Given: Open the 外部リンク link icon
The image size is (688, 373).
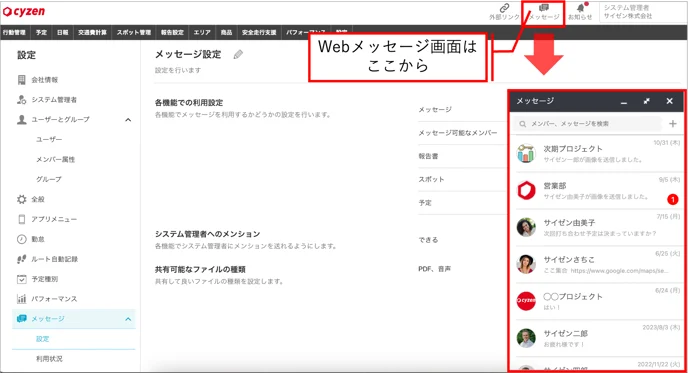Looking at the screenshot, I should click(504, 8).
